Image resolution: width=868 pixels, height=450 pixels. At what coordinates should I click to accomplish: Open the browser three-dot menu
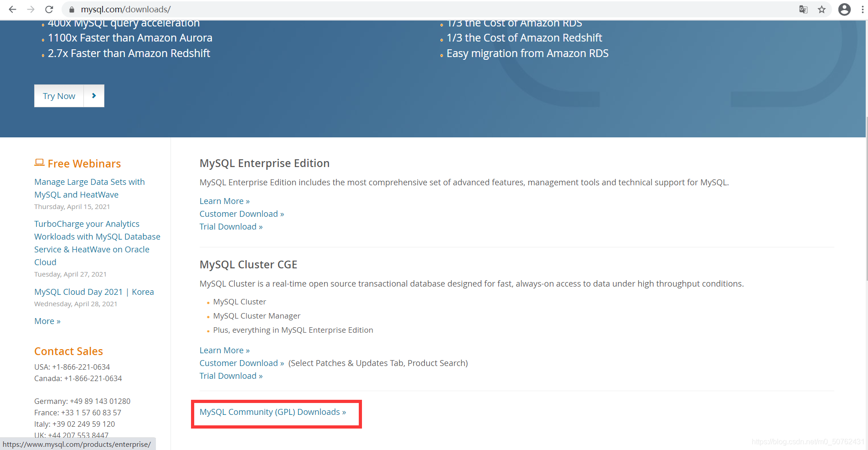863,9
